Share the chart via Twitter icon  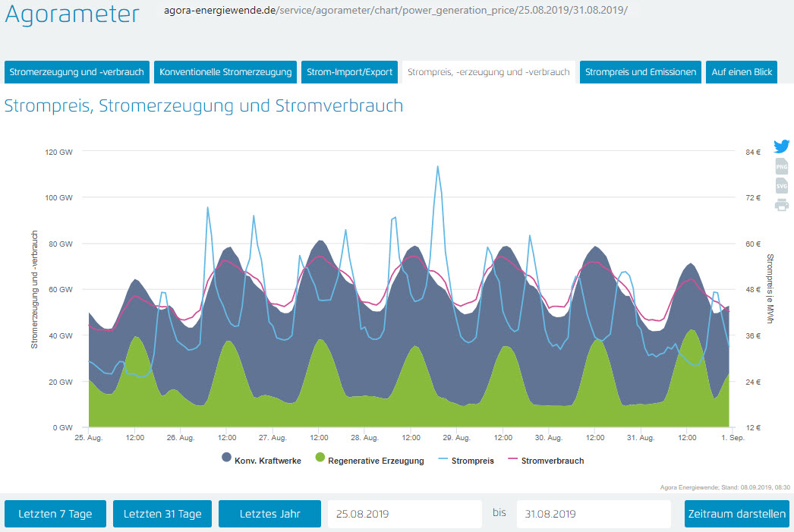coord(781,146)
